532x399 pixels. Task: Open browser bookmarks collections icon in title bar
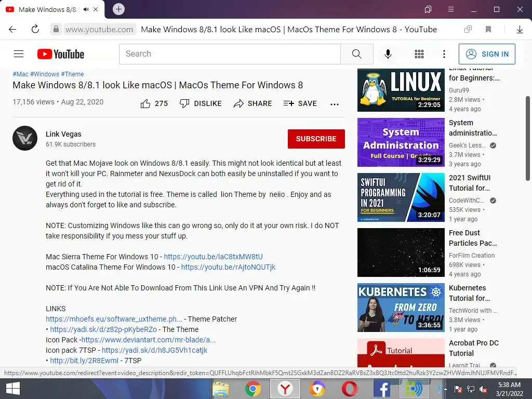(428, 9)
